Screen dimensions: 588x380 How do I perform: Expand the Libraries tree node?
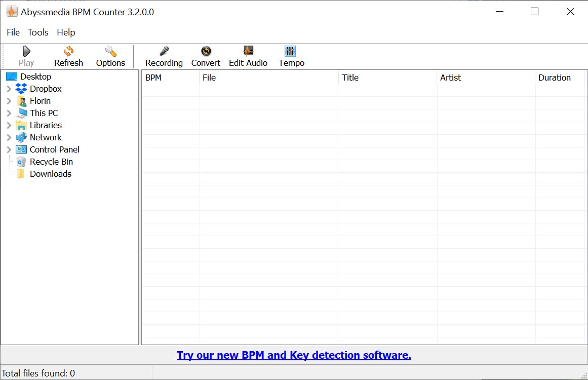[x=9, y=125]
